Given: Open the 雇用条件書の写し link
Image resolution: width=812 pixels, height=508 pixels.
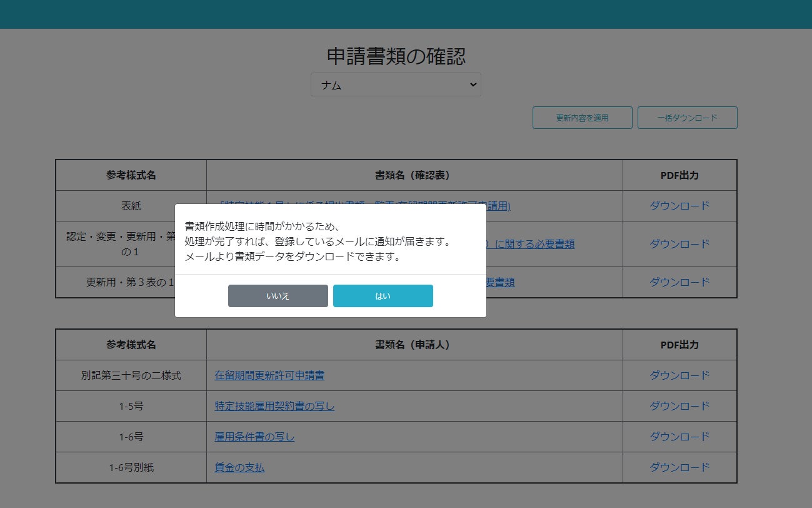Looking at the screenshot, I should coord(254,437).
